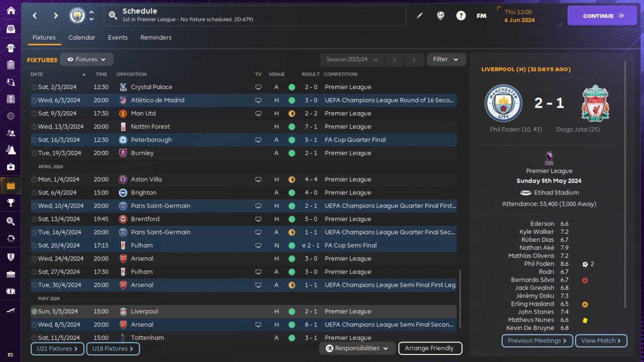Click the schedule search field
Image resolution: width=644 pixels, height=362 pixels.
[x=255, y=16]
